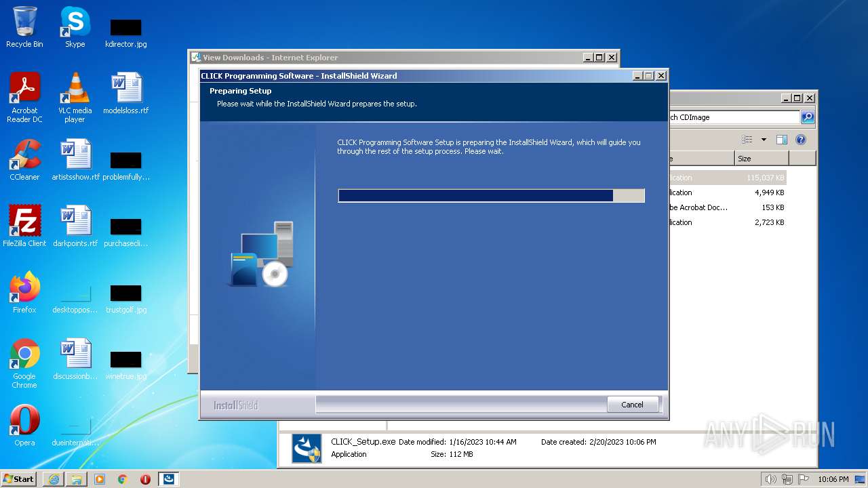Screen dimensions: 868x488
Task: Switch to the installer taskbar button
Action: click(x=169, y=479)
